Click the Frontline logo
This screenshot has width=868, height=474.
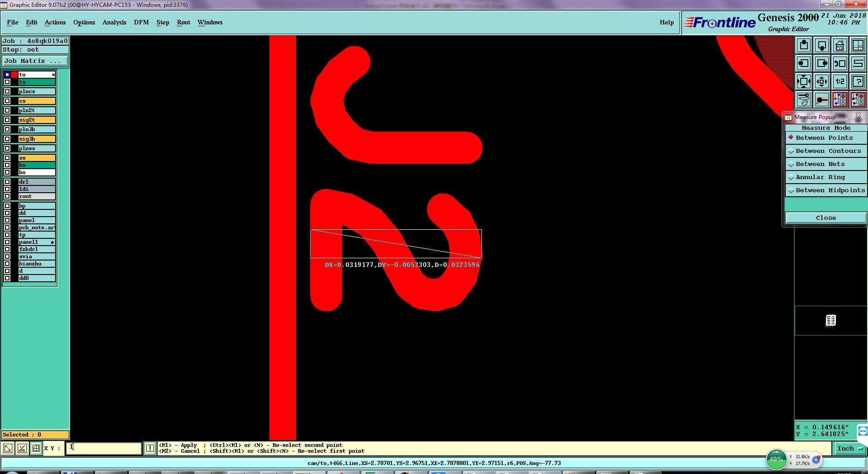[x=720, y=22]
